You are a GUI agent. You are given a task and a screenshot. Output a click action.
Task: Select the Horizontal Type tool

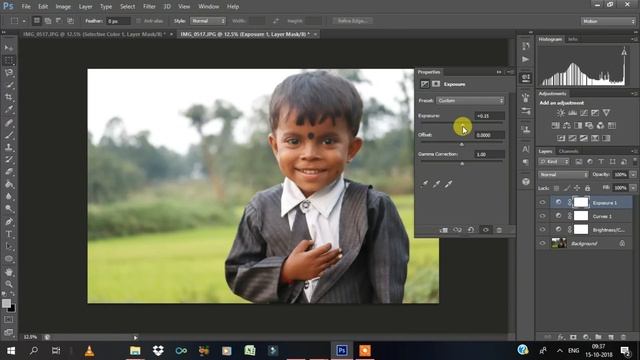click(9, 234)
